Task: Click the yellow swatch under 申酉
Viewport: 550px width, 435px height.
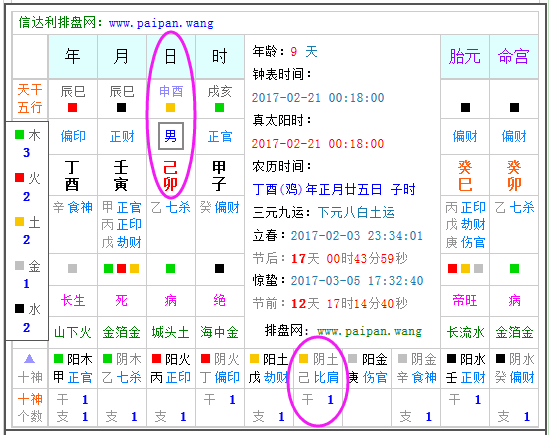Action: coord(170,107)
